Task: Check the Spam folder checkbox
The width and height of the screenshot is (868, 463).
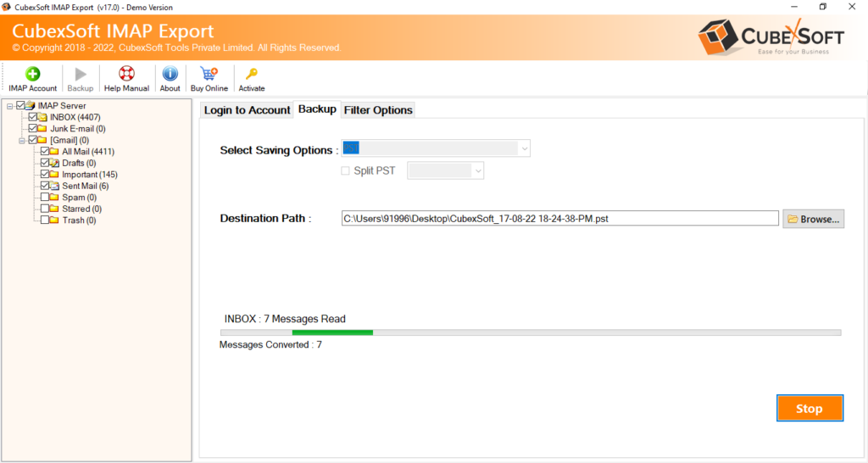Action: (45, 198)
